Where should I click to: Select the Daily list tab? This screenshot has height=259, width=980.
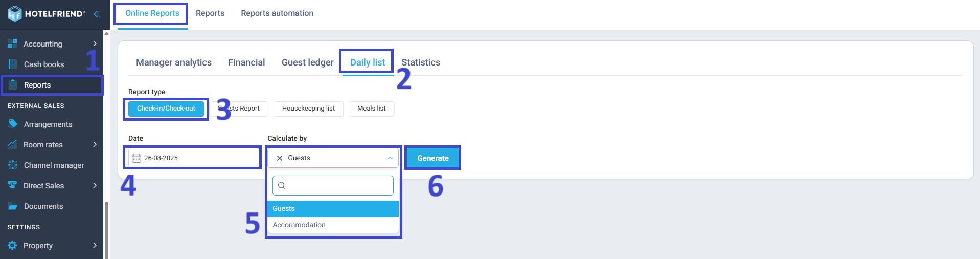pos(368,62)
